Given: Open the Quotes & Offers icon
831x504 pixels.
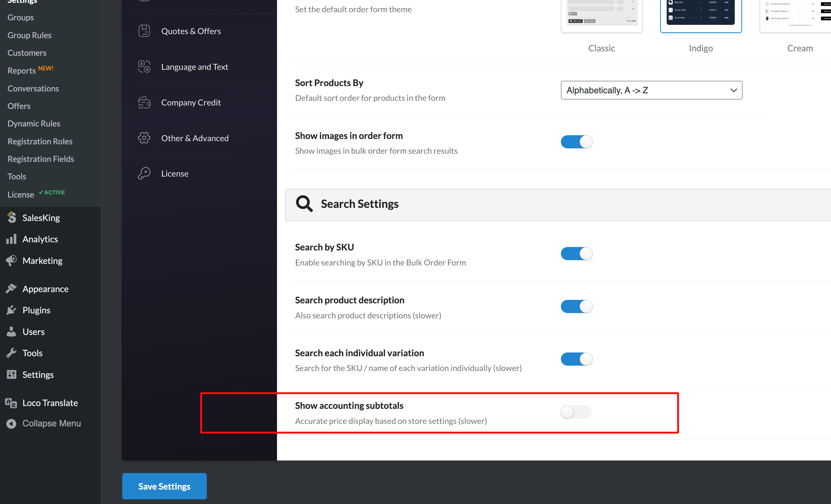Looking at the screenshot, I should [144, 31].
